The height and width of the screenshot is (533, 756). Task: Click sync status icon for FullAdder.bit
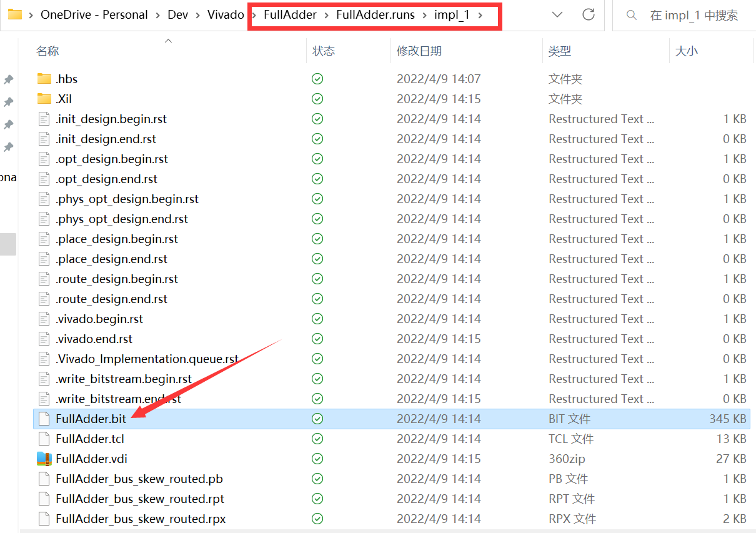pos(317,419)
